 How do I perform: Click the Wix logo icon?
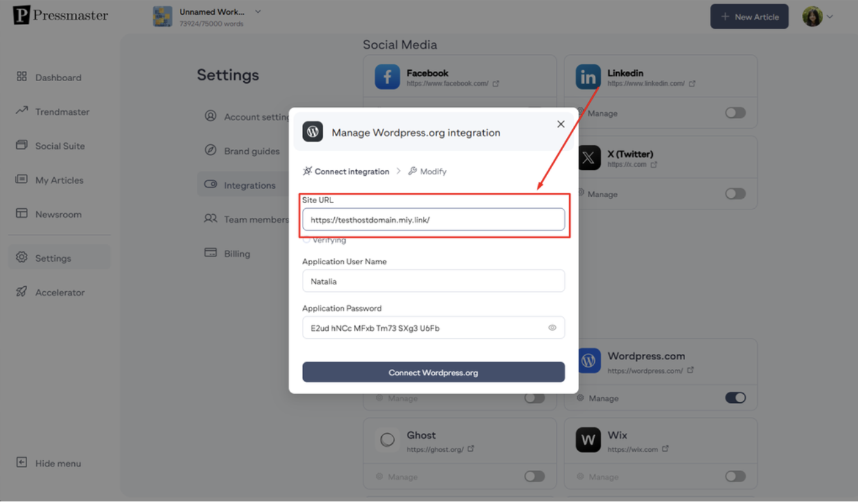coord(588,440)
